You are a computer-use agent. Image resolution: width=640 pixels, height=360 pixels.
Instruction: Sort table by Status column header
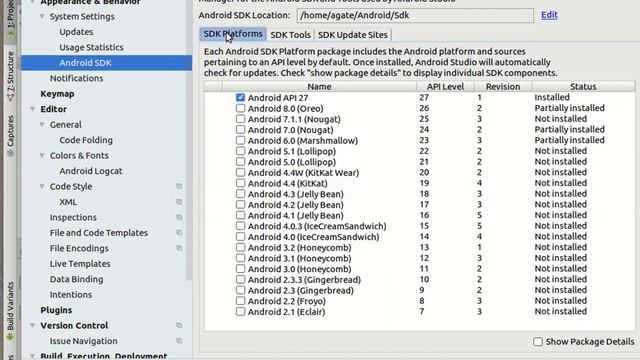click(x=583, y=87)
